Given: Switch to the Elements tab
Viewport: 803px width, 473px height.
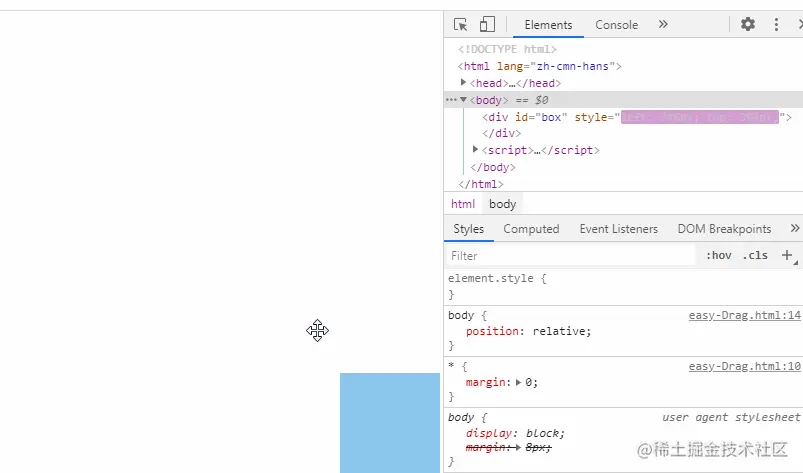Looking at the screenshot, I should [548, 25].
